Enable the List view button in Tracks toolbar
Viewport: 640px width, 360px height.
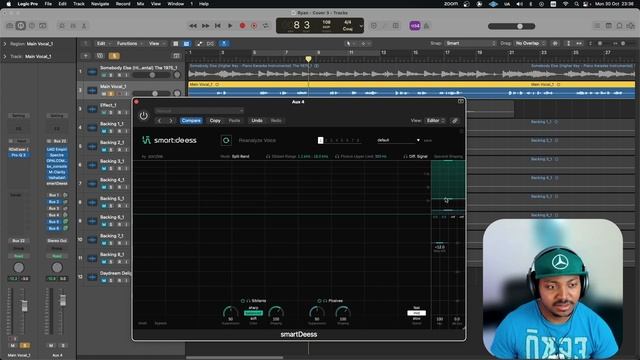176,44
